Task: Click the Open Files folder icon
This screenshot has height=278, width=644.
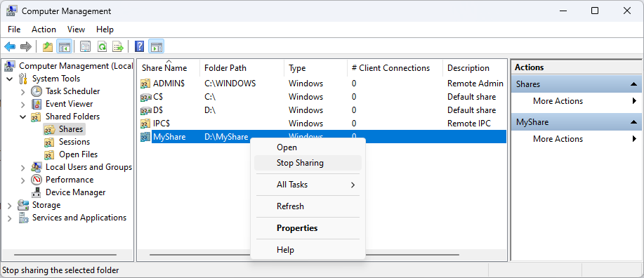Action: tap(49, 155)
